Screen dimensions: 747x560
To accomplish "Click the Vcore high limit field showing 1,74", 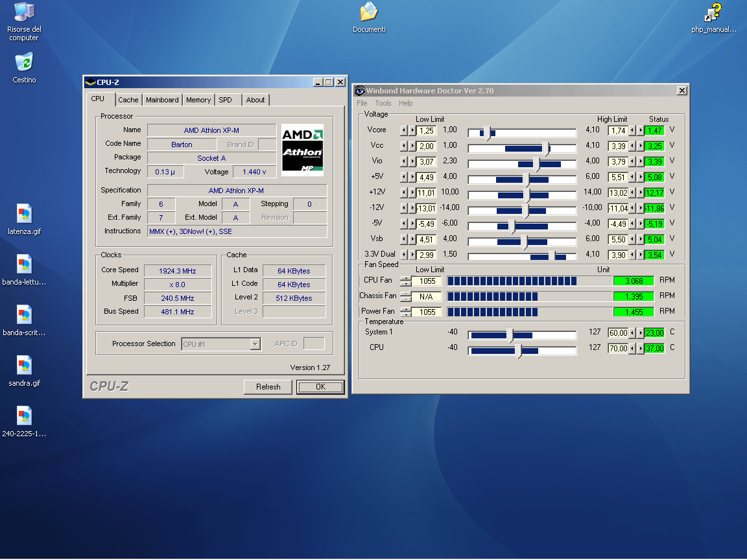I will point(618,130).
